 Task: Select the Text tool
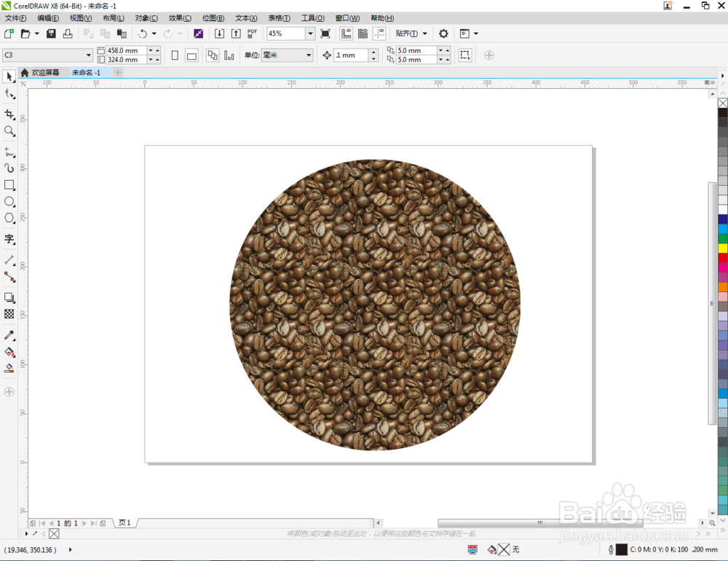click(9, 239)
